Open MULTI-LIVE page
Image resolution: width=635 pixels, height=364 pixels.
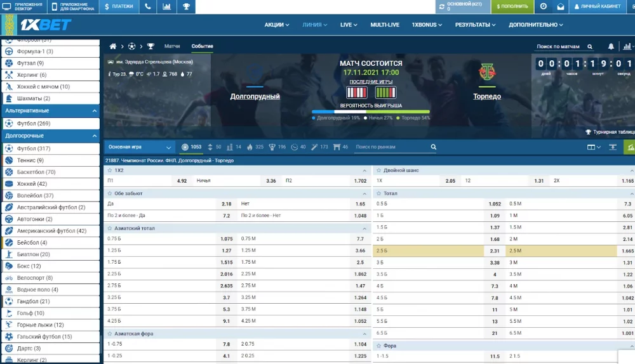[385, 25]
